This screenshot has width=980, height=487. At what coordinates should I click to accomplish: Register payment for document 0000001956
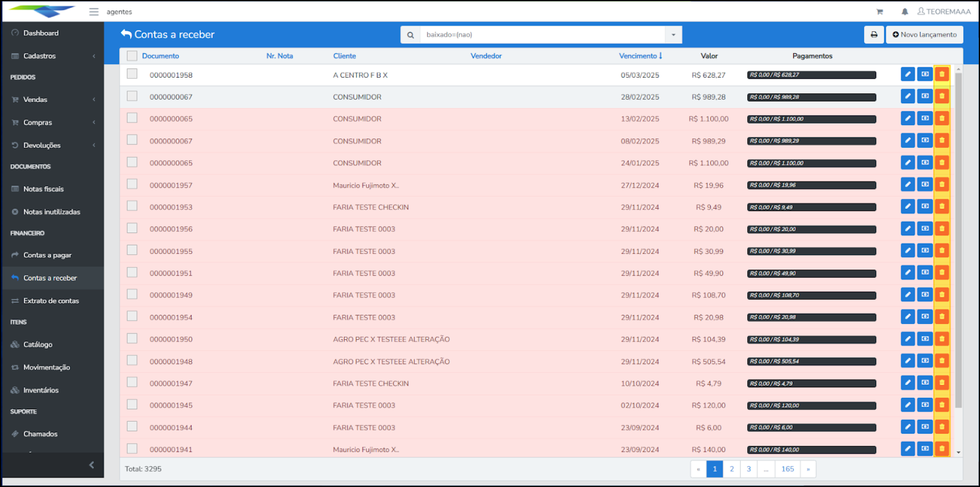[925, 228]
